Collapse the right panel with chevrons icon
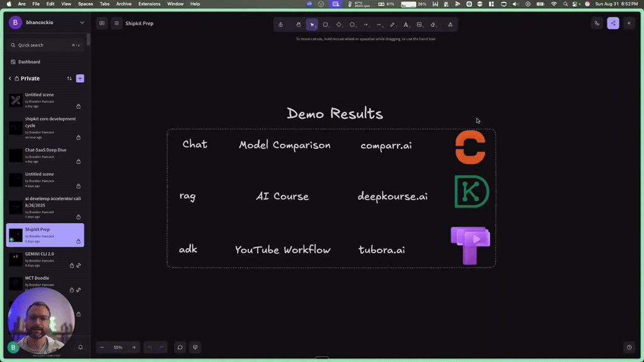 [629, 23]
